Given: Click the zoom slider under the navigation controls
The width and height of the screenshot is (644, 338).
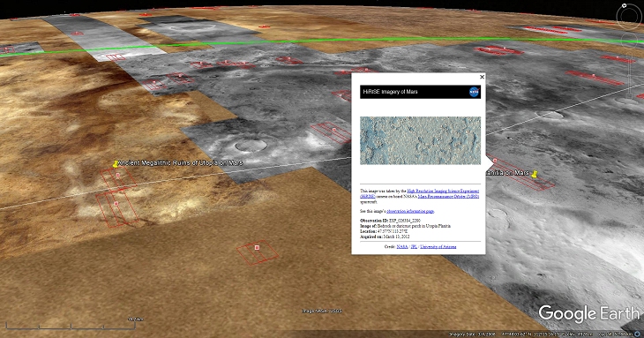Looking at the screenshot, I should click(x=629, y=76).
